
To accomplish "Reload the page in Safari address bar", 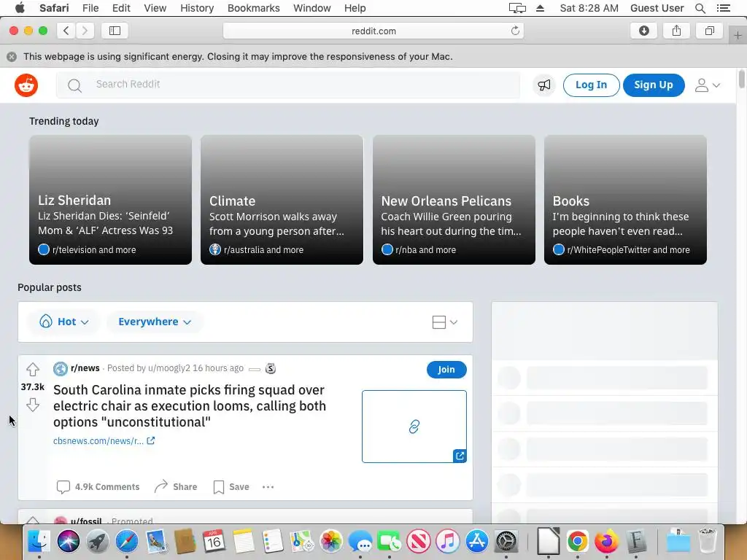I will click(515, 31).
